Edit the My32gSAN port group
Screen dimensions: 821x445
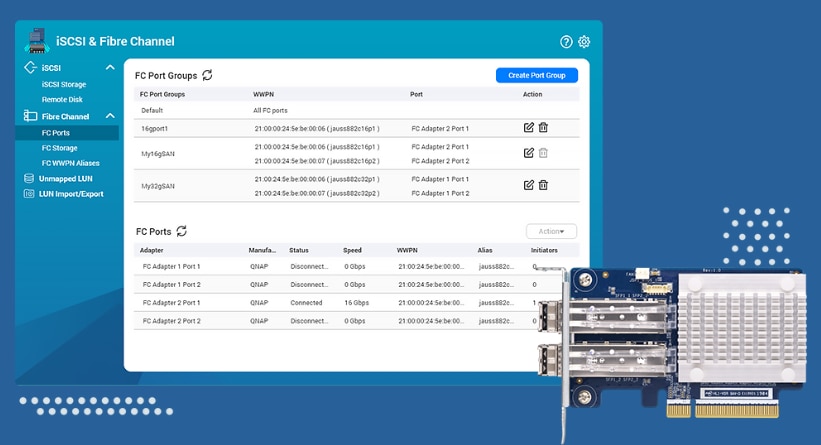pyautogui.click(x=529, y=185)
